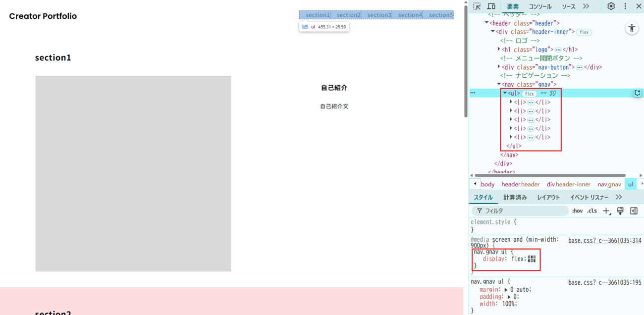Open the flexbox editor icon beside display: flex
Viewport: 644px width, 315px height.
[532, 259]
